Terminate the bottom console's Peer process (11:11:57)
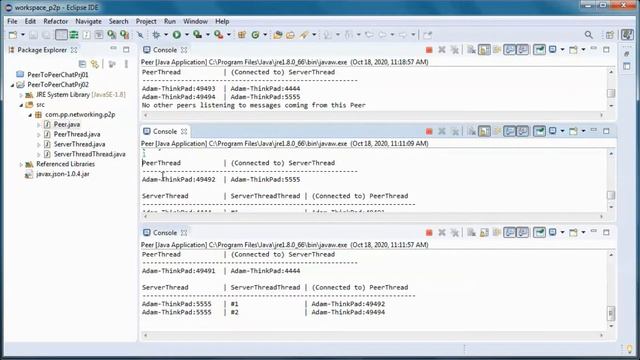The width and height of the screenshot is (640, 360). pos(429,232)
